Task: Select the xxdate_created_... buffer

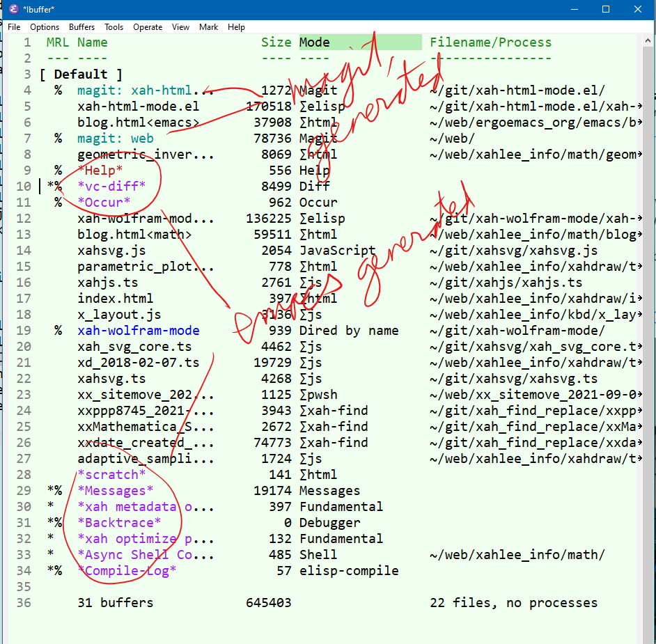Action: click(x=146, y=443)
